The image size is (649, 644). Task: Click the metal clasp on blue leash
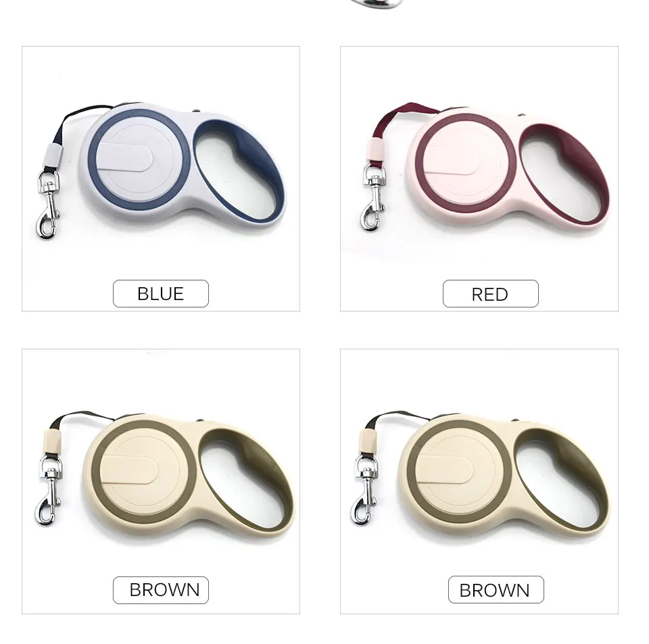click(48, 204)
